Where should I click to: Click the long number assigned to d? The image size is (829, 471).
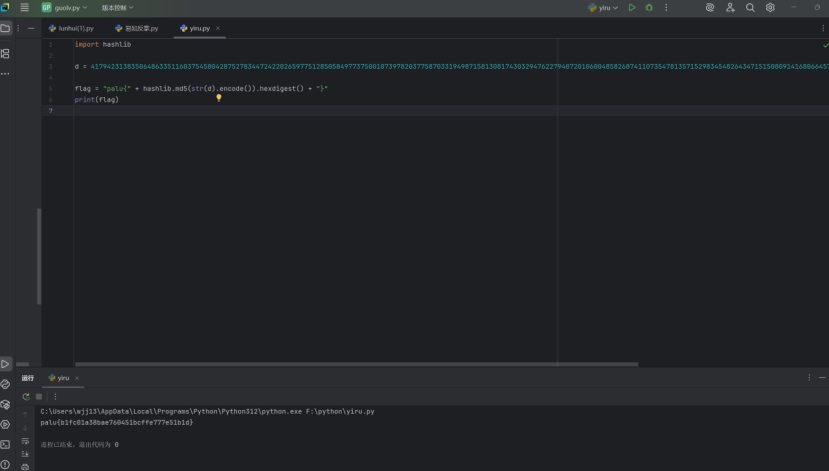coord(459,67)
